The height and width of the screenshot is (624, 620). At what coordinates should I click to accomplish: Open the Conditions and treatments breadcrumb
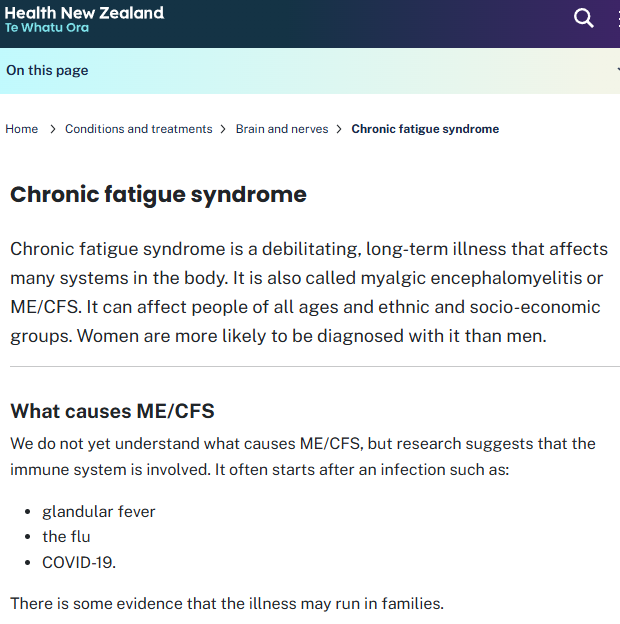pos(138,129)
